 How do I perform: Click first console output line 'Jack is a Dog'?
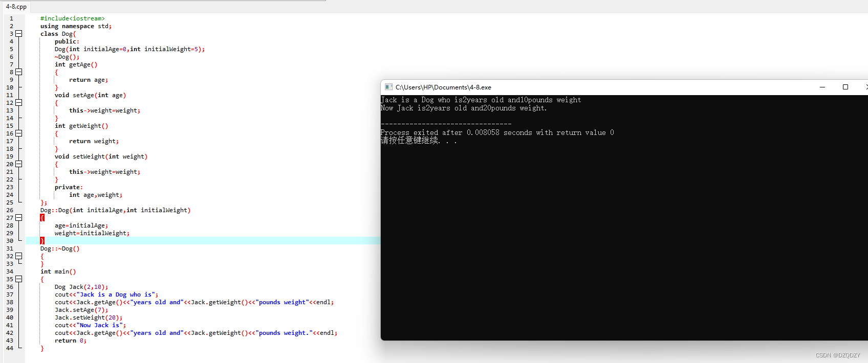point(481,100)
